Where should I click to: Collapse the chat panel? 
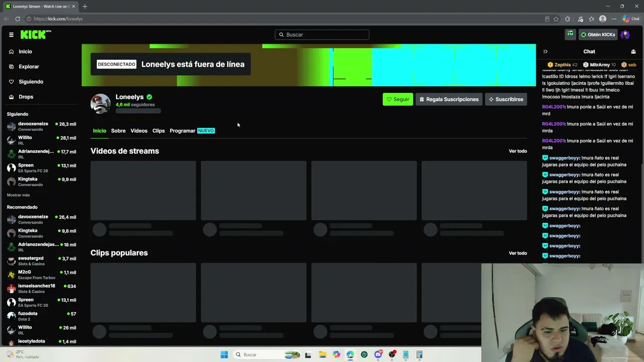pyautogui.click(x=545, y=51)
